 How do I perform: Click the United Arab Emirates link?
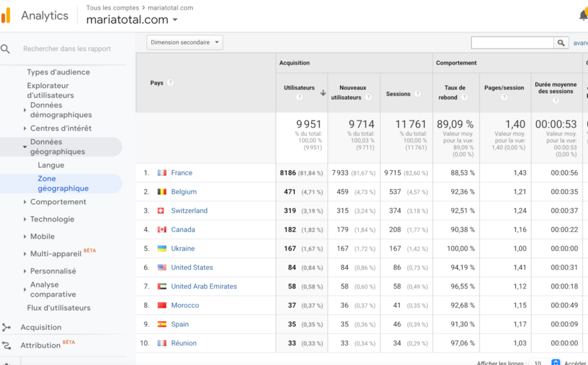[x=204, y=286]
